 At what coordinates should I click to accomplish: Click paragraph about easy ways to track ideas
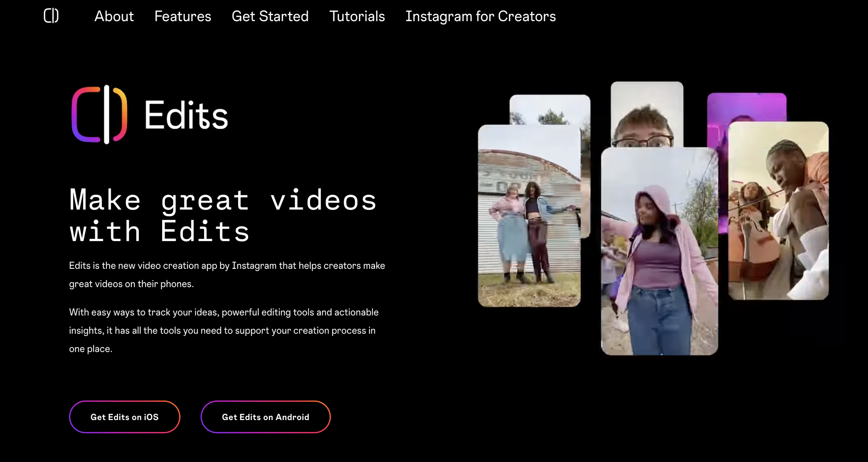pos(224,330)
